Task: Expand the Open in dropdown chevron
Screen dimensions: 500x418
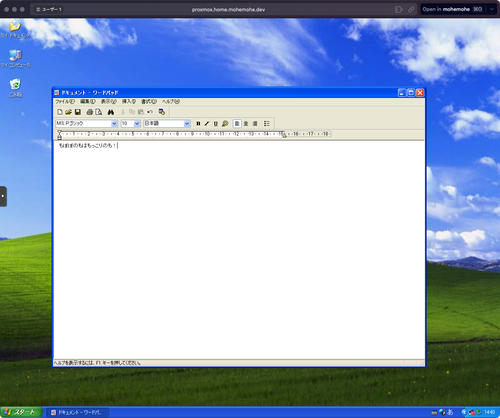Action: point(491,9)
